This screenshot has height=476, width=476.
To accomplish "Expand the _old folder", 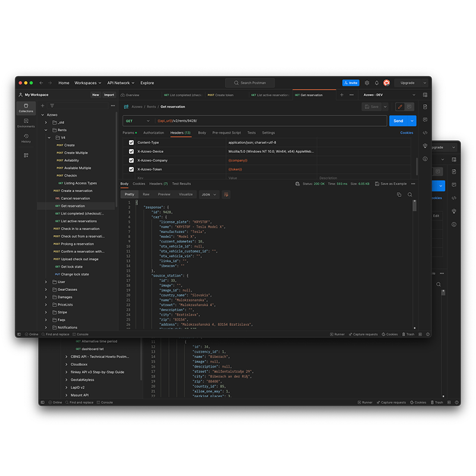I will pos(46,123).
